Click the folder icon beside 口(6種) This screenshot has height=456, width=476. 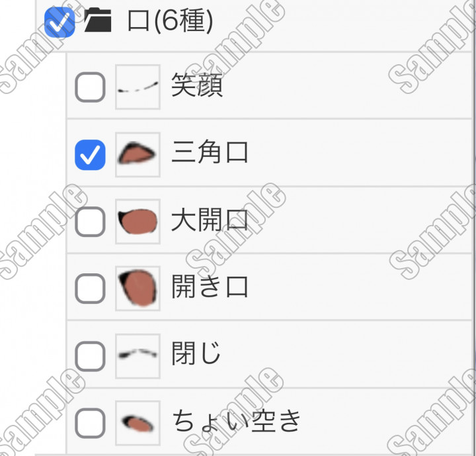[98, 22]
